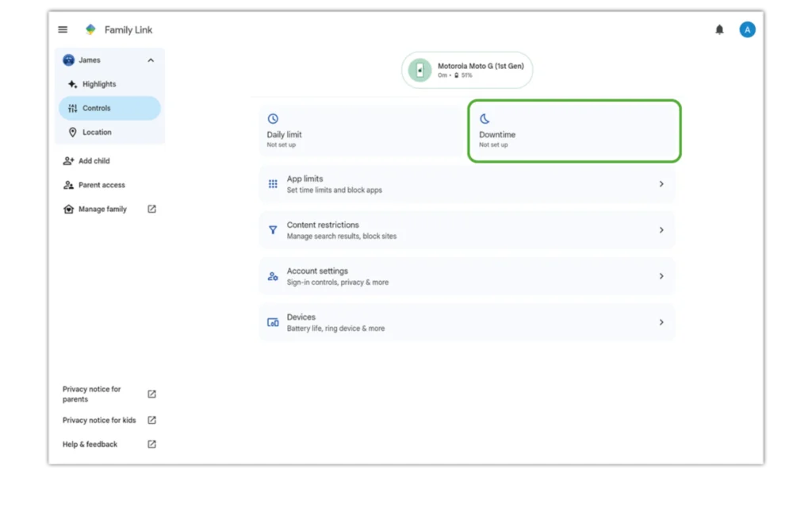The image size is (812, 508).
Task: Click the Devices icon
Action: pos(273,322)
